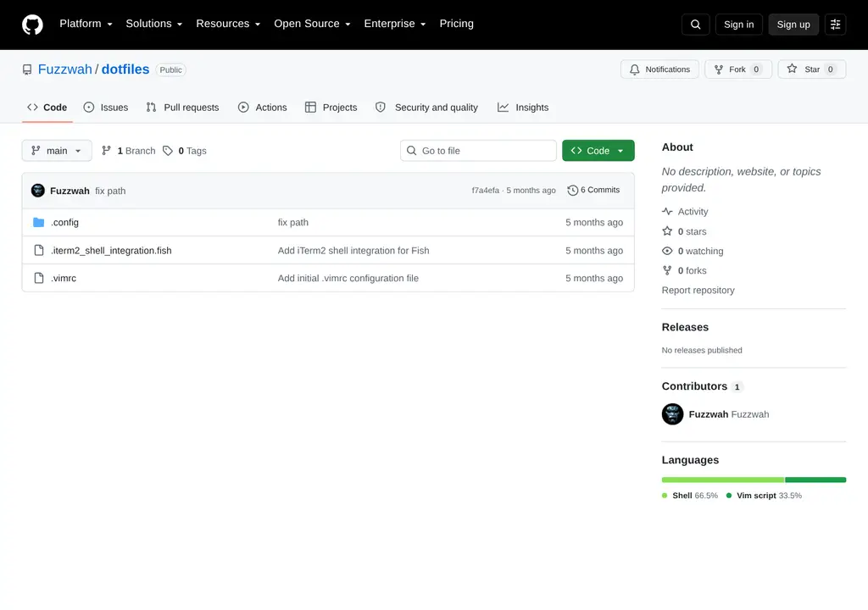868x610 pixels.
Task: Open the GitHub homepage logo
Action: pyautogui.click(x=32, y=25)
